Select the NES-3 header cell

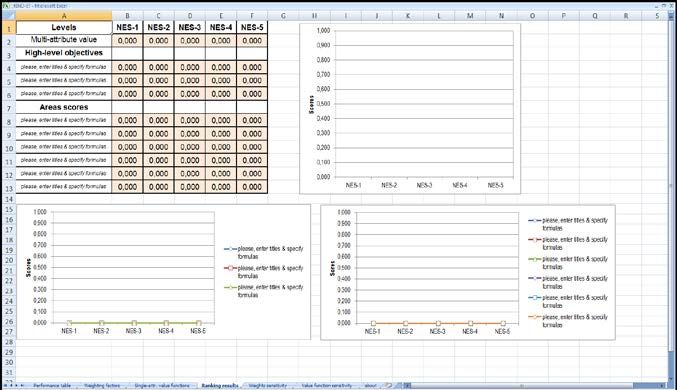pyautogui.click(x=190, y=27)
